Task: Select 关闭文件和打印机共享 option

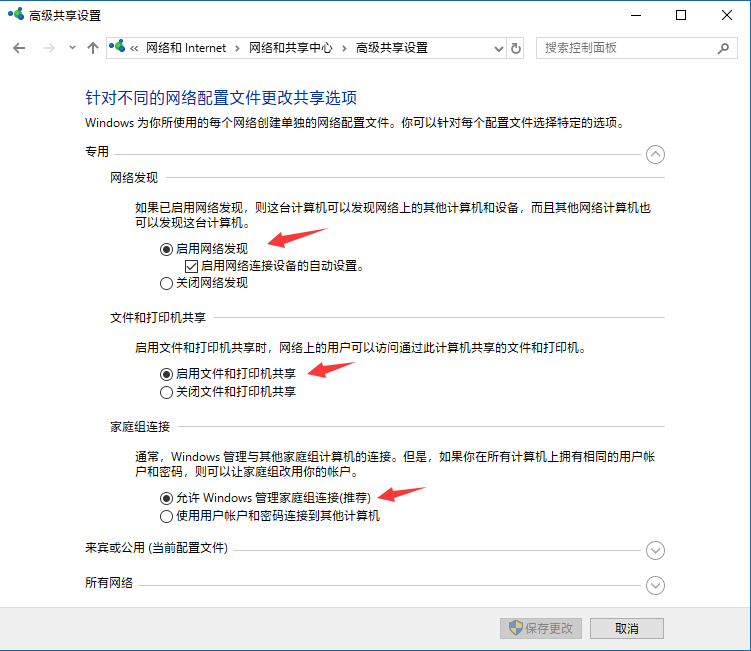Action: 166,392
